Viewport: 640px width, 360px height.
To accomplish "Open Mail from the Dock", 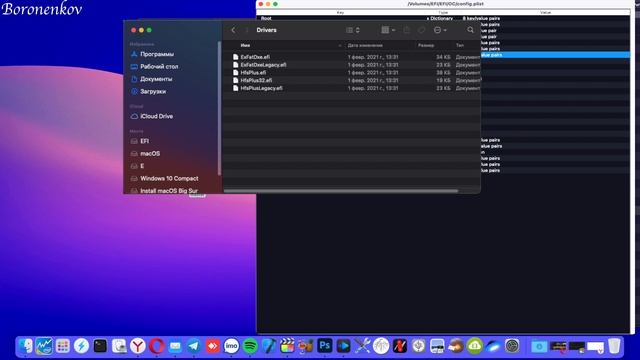I will [x=175, y=346].
